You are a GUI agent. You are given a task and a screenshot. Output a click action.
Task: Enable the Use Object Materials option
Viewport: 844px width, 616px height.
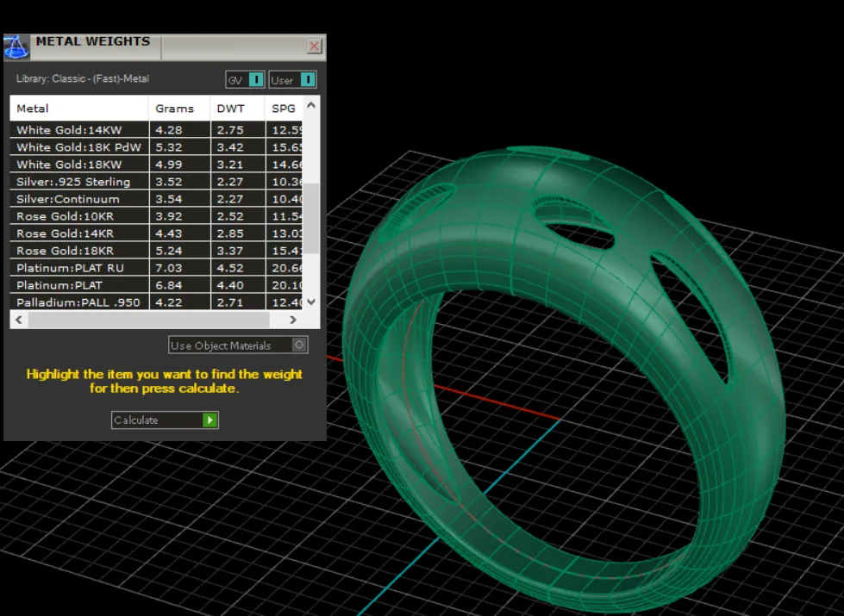(238, 345)
